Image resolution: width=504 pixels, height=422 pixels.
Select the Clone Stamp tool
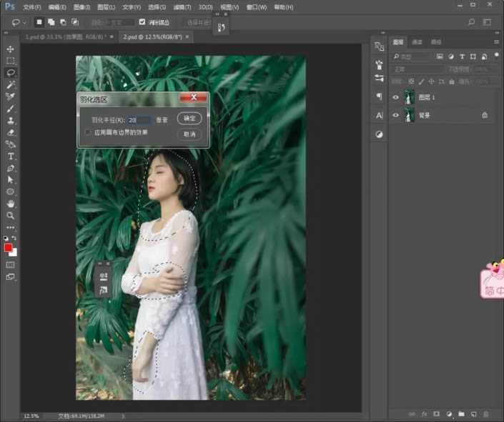coord(11,120)
